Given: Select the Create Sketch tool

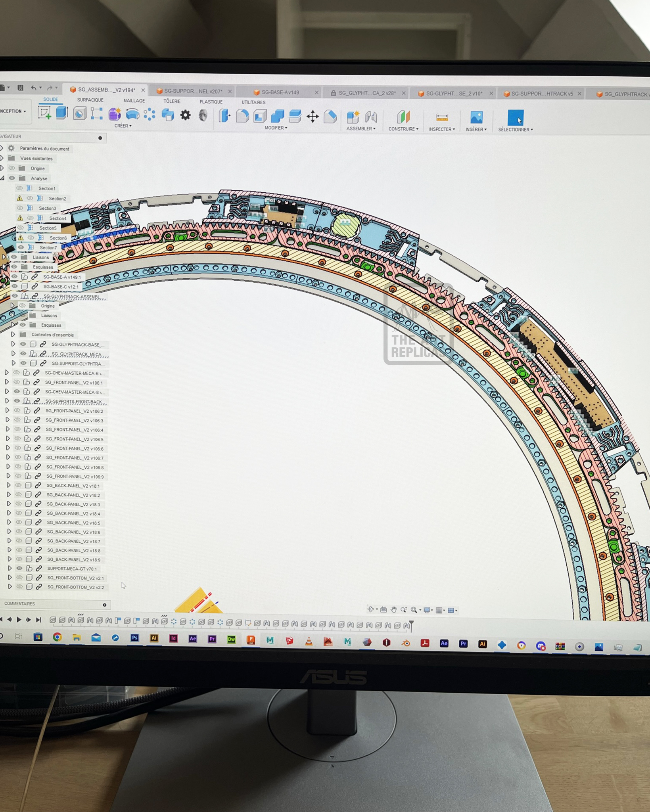Looking at the screenshot, I should (x=44, y=113).
